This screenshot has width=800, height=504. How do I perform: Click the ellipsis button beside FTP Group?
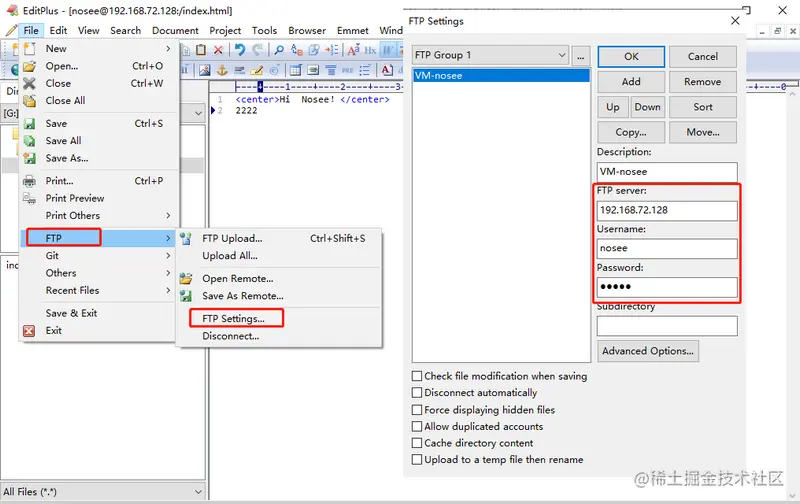(x=581, y=57)
